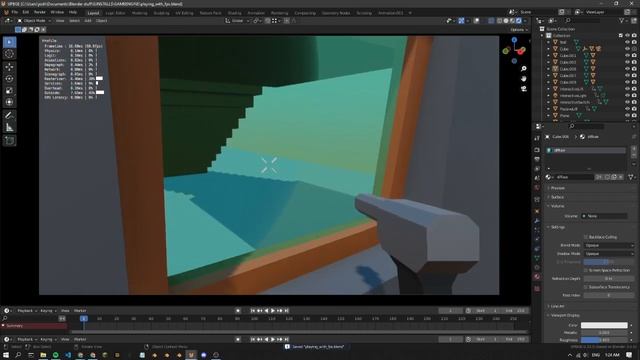
Task: Switch to solid viewport shading
Action: [x=506, y=20]
